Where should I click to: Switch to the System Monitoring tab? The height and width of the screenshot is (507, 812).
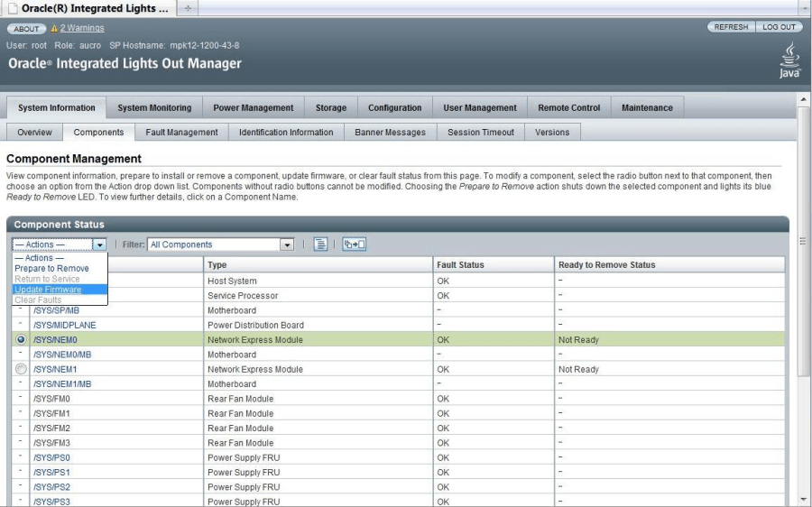[154, 107]
